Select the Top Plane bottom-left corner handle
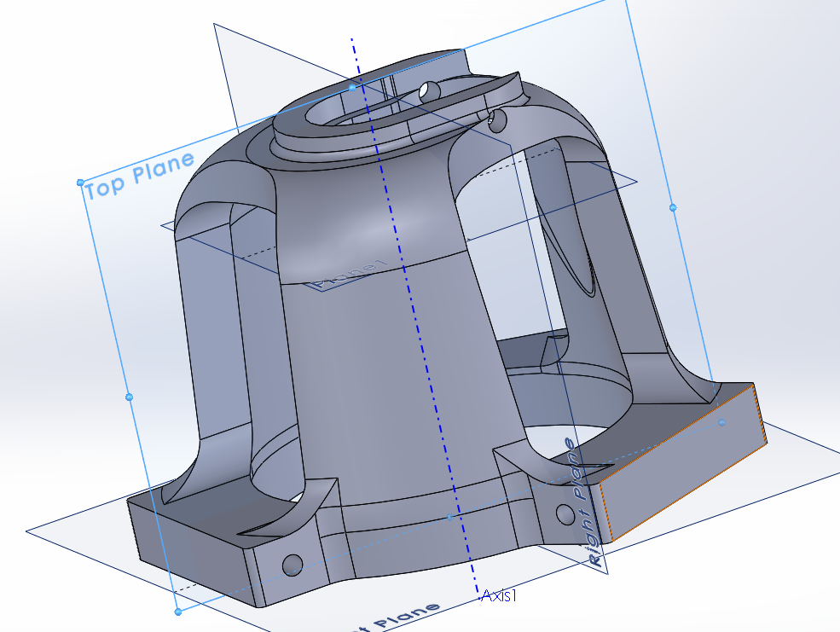The image size is (840, 632). click(x=177, y=611)
